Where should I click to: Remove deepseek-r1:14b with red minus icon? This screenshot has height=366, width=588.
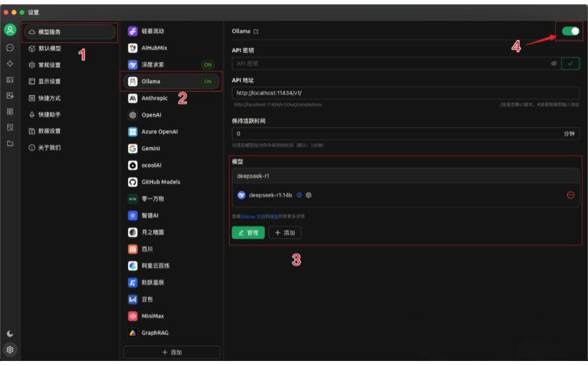click(x=570, y=195)
